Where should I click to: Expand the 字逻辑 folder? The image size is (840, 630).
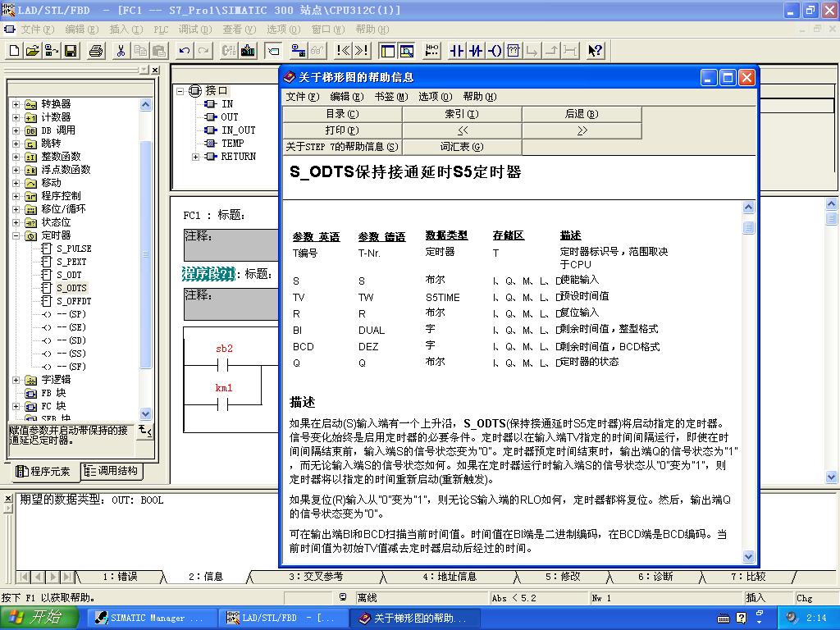tap(16, 380)
